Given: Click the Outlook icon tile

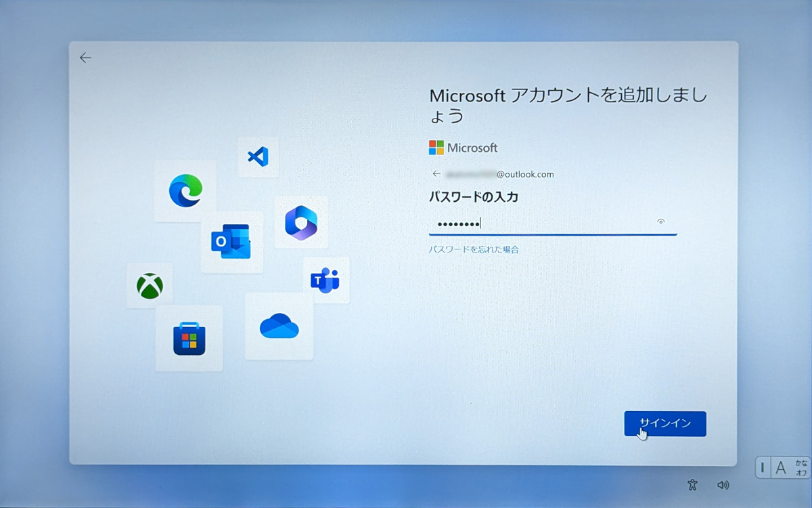Looking at the screenshot, I should pos(231,242).
